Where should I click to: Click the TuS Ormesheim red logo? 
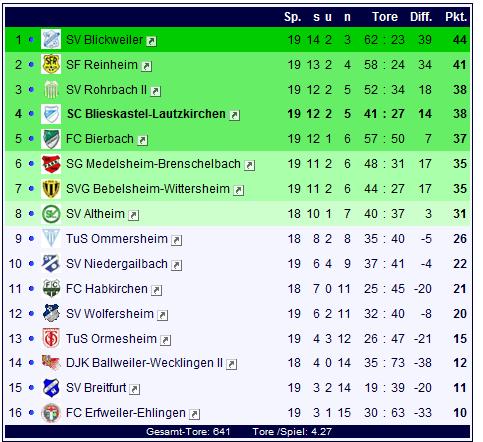[x=51, y=338]
